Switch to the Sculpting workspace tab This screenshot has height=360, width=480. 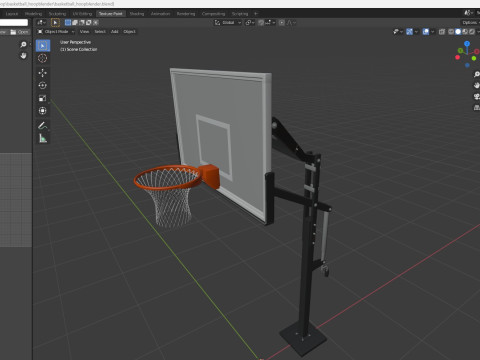(57, 14)
